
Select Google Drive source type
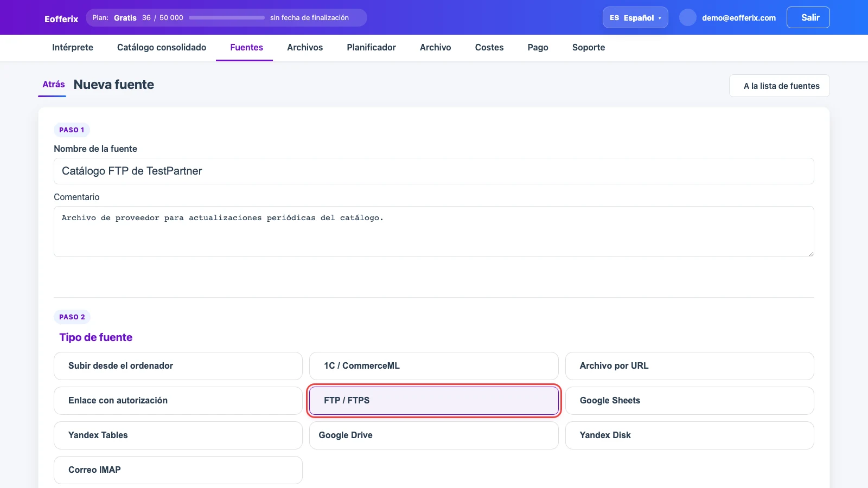[x=433, y=435]
